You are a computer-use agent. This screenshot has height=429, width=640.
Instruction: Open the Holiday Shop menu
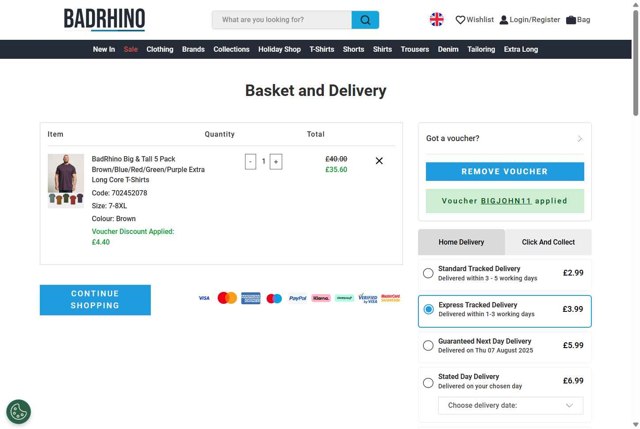[279, 49]
